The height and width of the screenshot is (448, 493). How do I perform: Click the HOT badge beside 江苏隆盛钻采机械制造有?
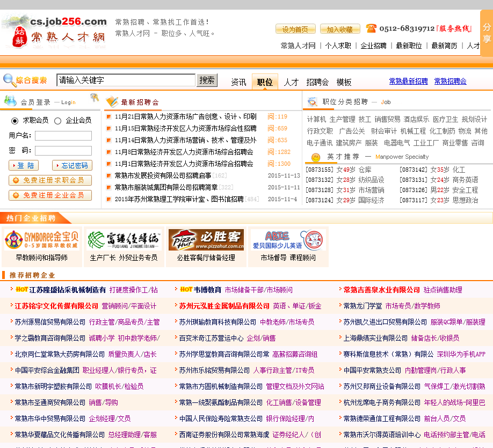point(21,289)
